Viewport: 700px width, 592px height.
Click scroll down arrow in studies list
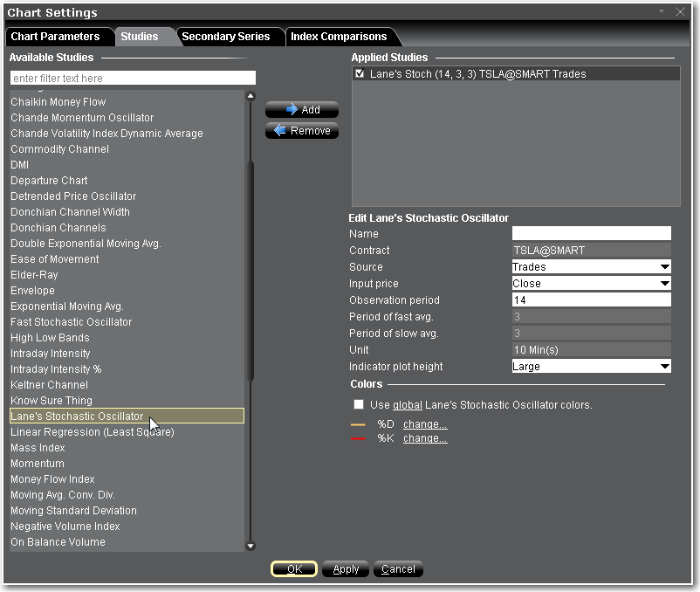pos(250,546)
